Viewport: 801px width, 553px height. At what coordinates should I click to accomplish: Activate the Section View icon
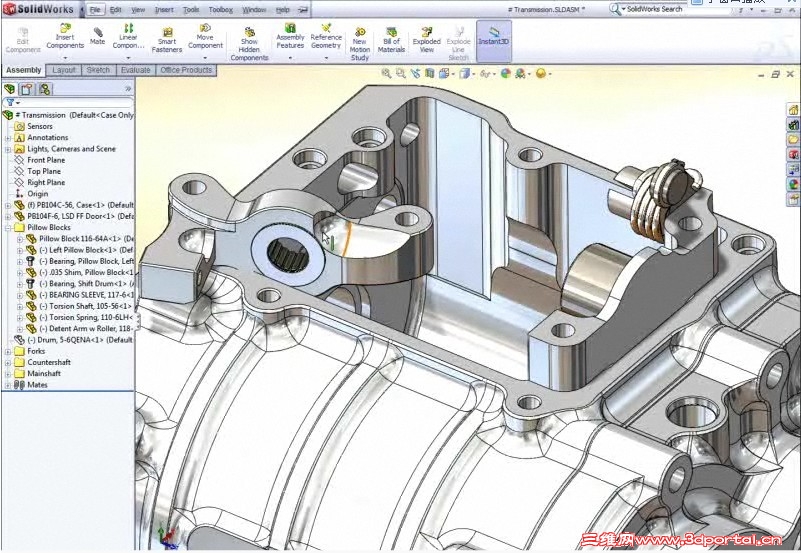click(x=430, y=74)
